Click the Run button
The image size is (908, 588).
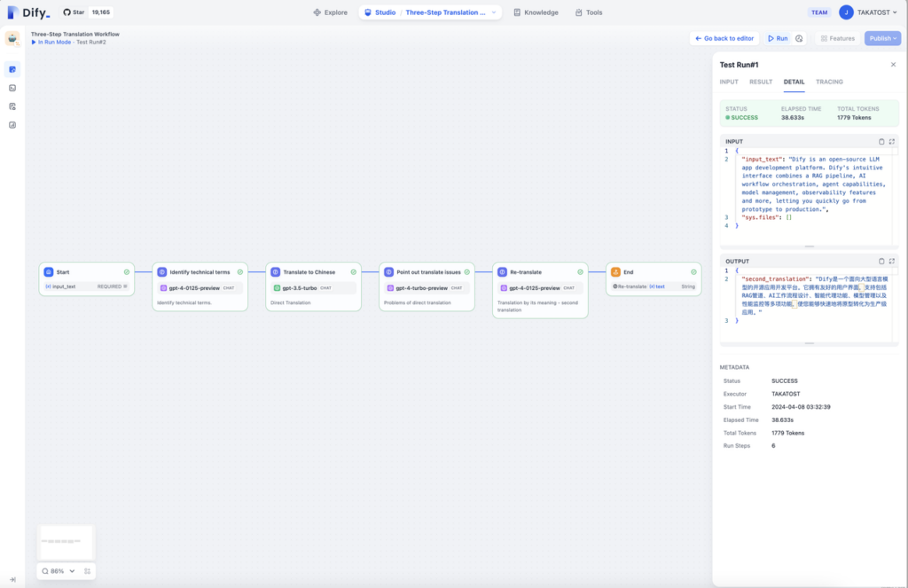[x=778, y=38]
